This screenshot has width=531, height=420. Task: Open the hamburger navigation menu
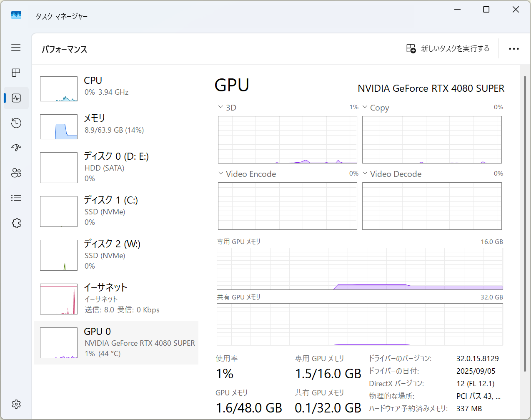pyautogui.click(x=16, y=48)
